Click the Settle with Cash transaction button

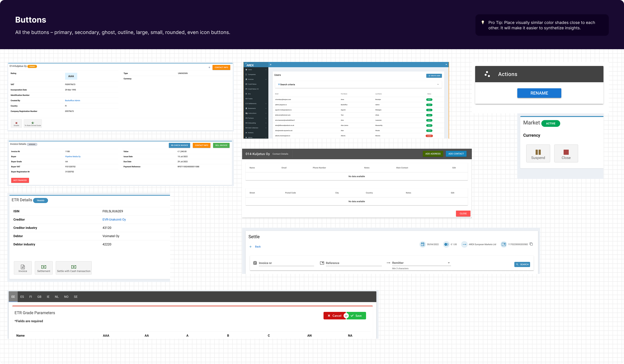click(74, 268)
